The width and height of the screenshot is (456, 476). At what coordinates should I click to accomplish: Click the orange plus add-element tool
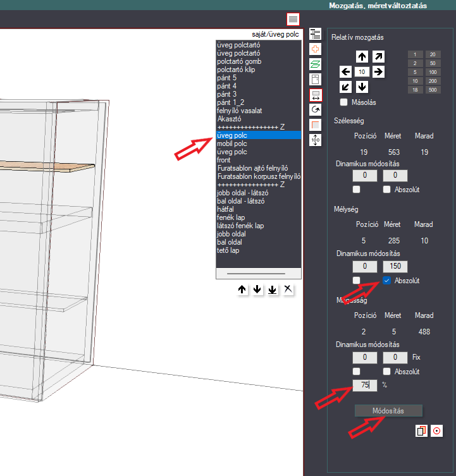pyautogui.click(x=316, y=49)
